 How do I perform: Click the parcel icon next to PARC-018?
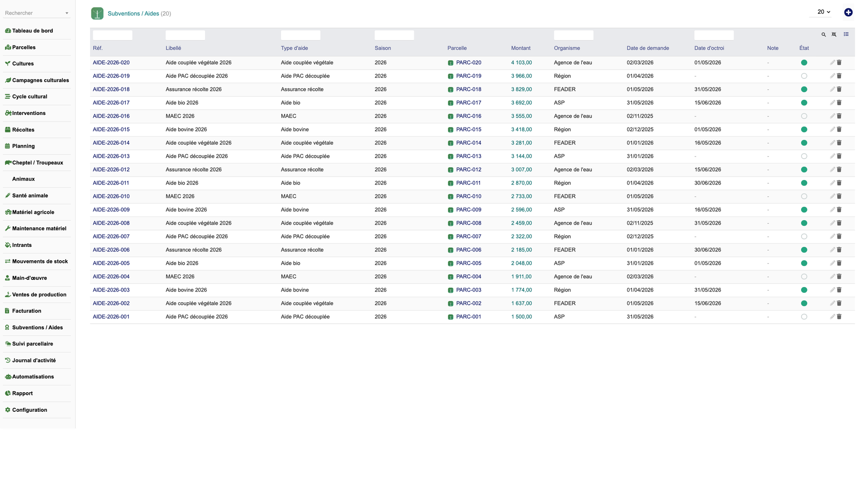coord(450,90)
